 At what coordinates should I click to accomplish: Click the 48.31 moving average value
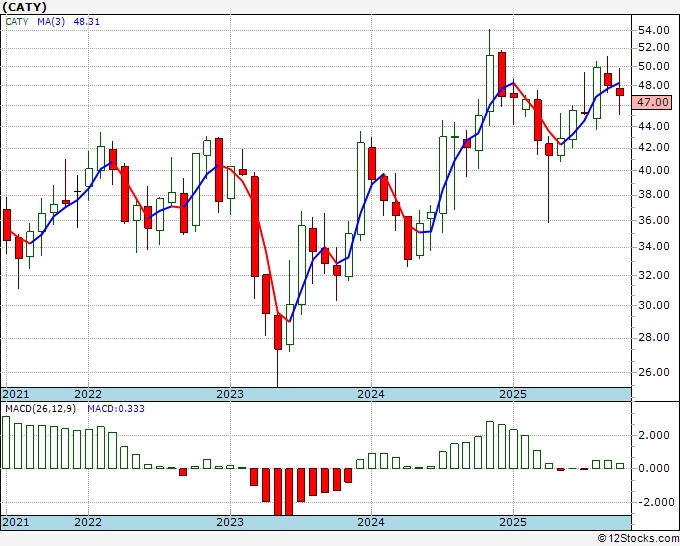tap(87, 21)
